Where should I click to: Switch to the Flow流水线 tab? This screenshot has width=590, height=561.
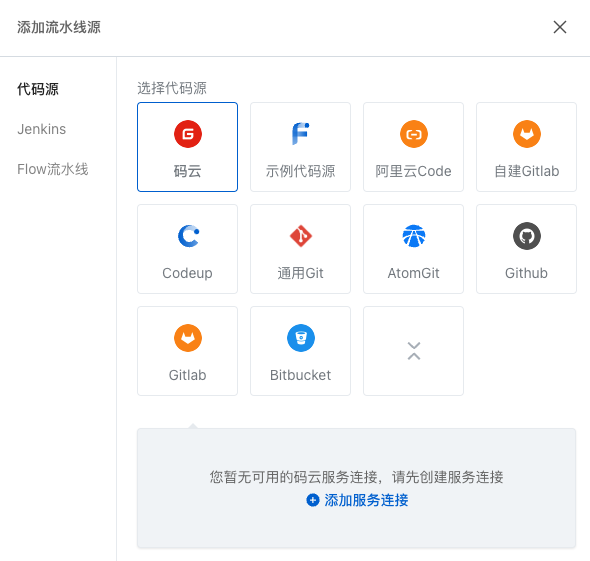pyautogui.click(x=53, y=169)
